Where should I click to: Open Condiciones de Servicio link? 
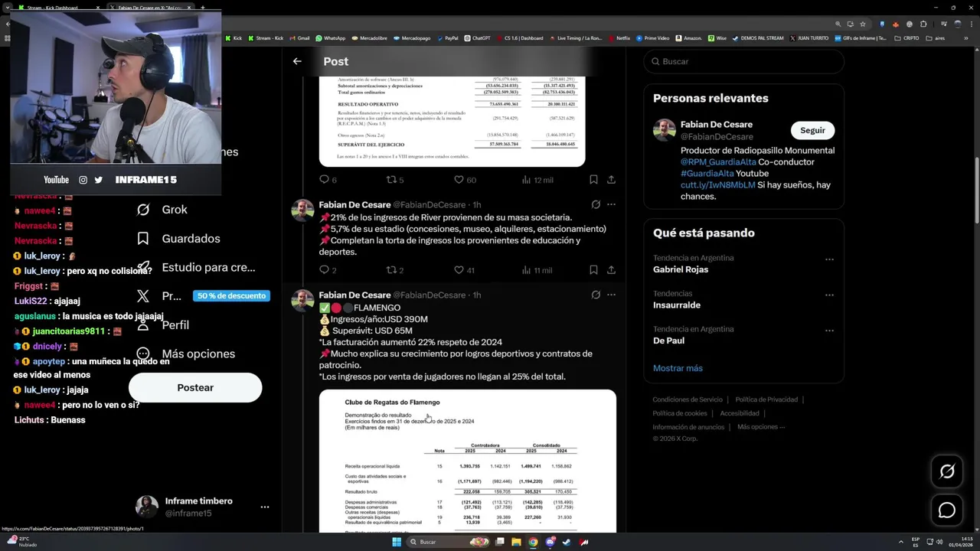(688, 399)
